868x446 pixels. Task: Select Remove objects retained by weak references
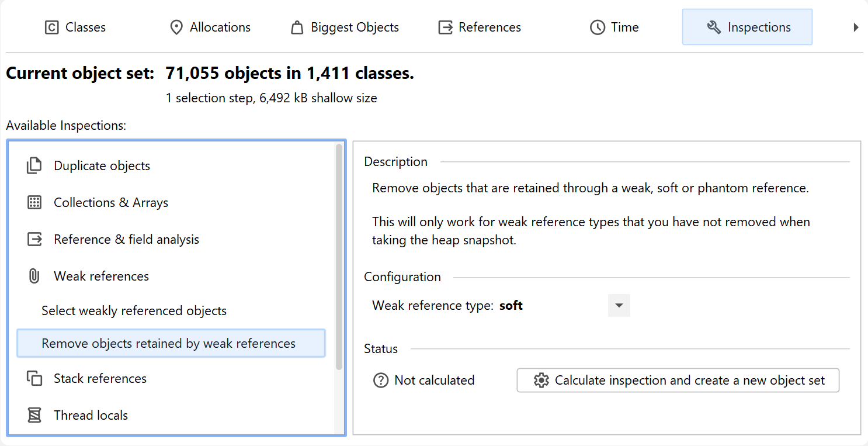click(x=169, y=344)
